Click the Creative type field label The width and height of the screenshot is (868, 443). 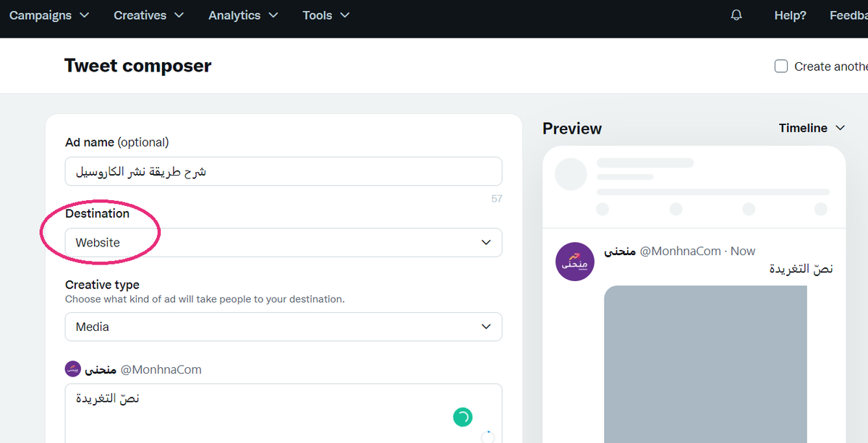coord(102,285)
